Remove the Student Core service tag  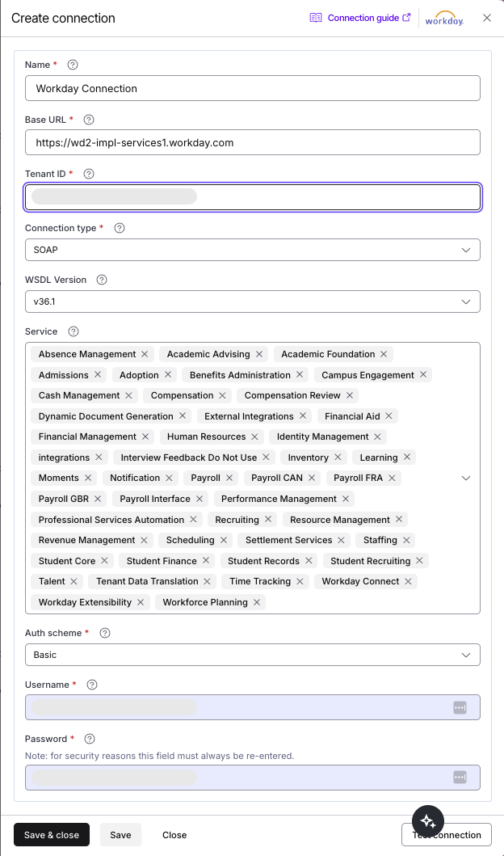point(104,561)
